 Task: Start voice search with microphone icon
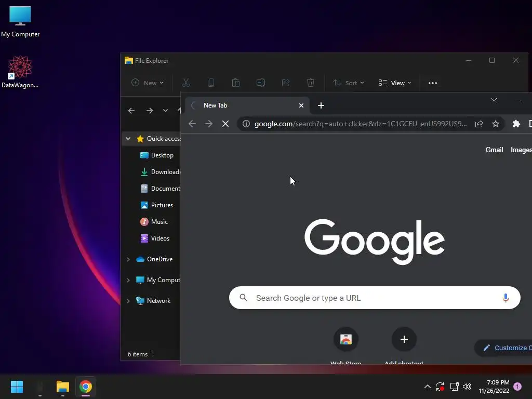coord(506,298)
